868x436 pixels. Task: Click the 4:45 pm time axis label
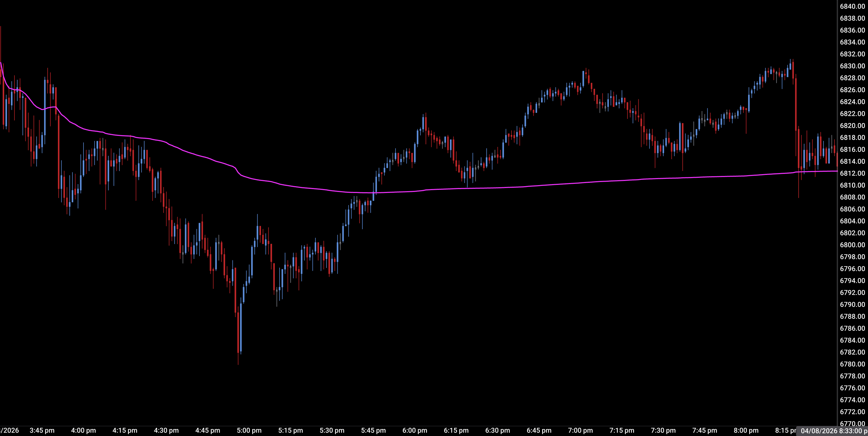click(208, 431)
